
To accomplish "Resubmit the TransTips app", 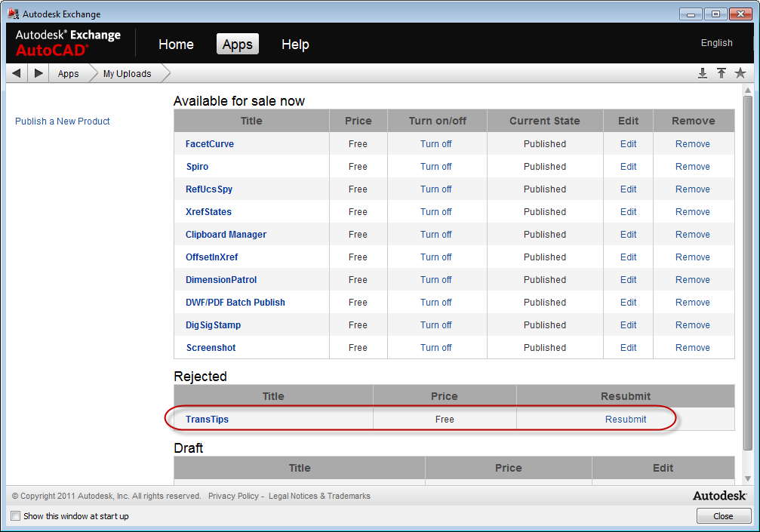I will 626,420.
